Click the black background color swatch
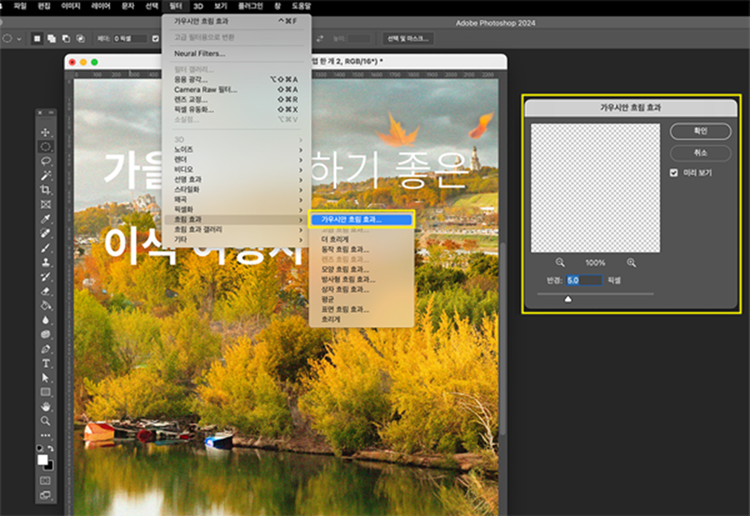The width and height of the screenshot is (750, 516). point(51,466)
